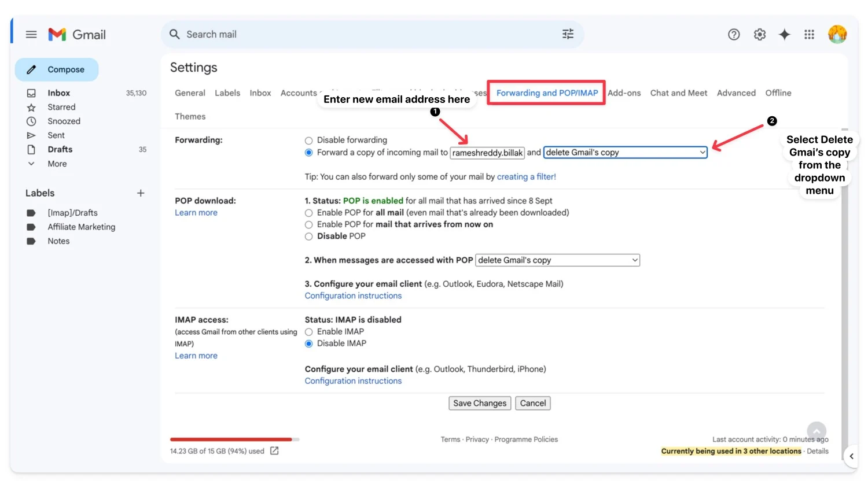This screenshot has height=488, width=868.
Task: Select the Disable forwarding radio button
Action: pos(309,141)
